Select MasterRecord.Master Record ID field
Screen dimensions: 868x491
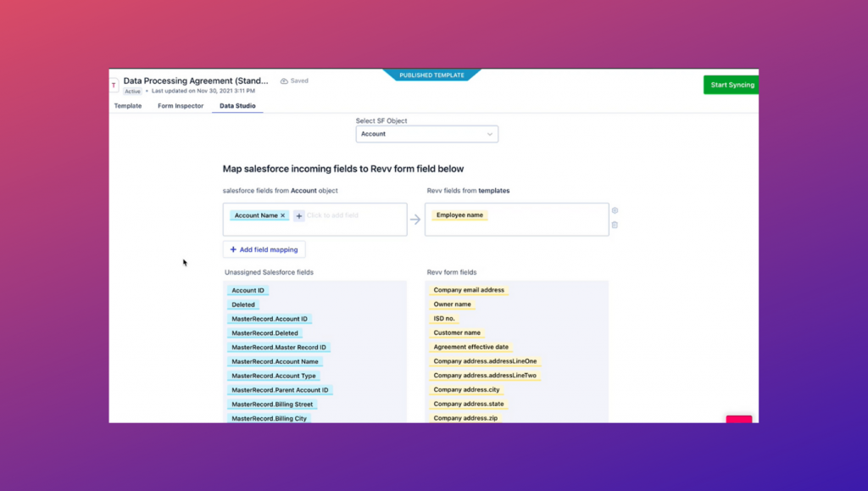[279, 347]
